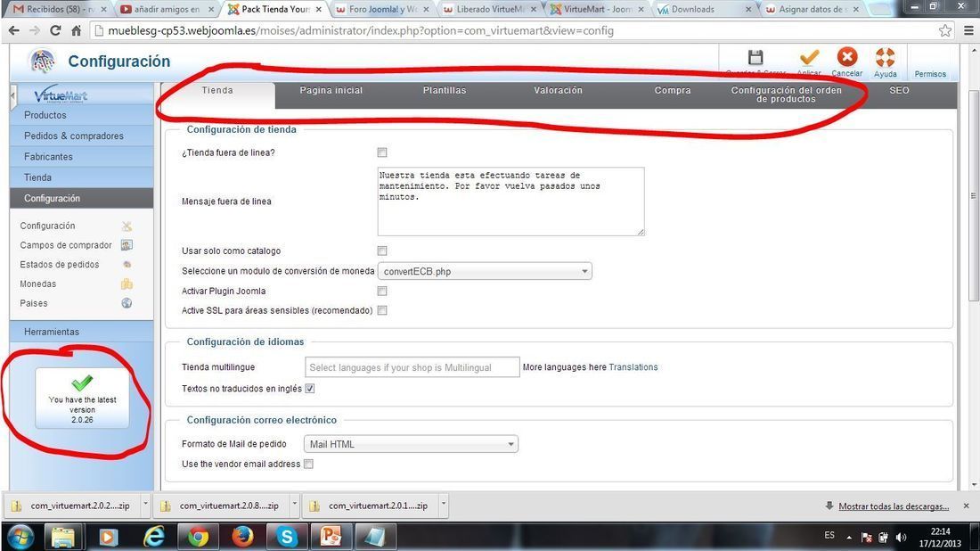This screenshot has width=980, height=551.
Task: Click the browser forward arrow
Action: [x=35, y=30]
